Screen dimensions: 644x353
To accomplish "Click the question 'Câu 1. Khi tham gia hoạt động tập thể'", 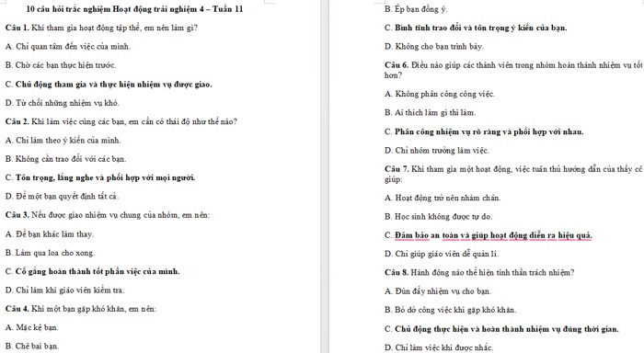I will coord(74,28).
